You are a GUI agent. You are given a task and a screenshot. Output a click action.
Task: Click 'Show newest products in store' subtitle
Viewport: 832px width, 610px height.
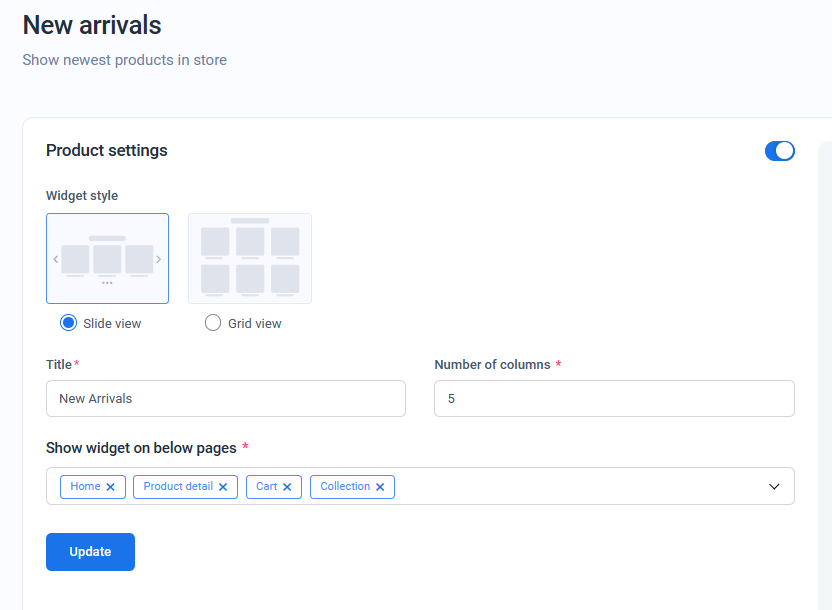click(x=125, y=60)
